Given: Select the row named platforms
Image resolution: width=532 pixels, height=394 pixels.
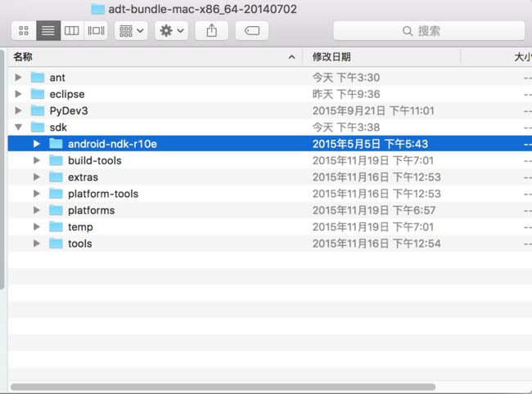Looking at the screenshot, I should [x=270, y=210].
